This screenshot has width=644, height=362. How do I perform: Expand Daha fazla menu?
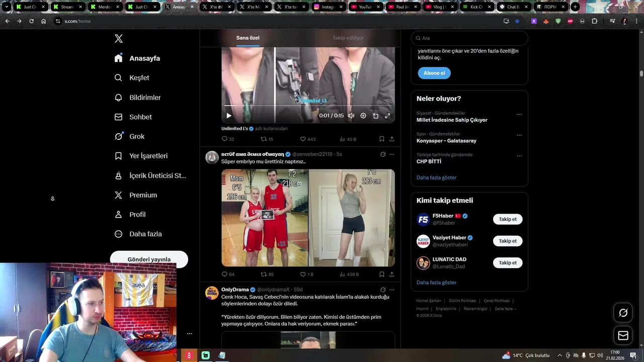point(138,234)
